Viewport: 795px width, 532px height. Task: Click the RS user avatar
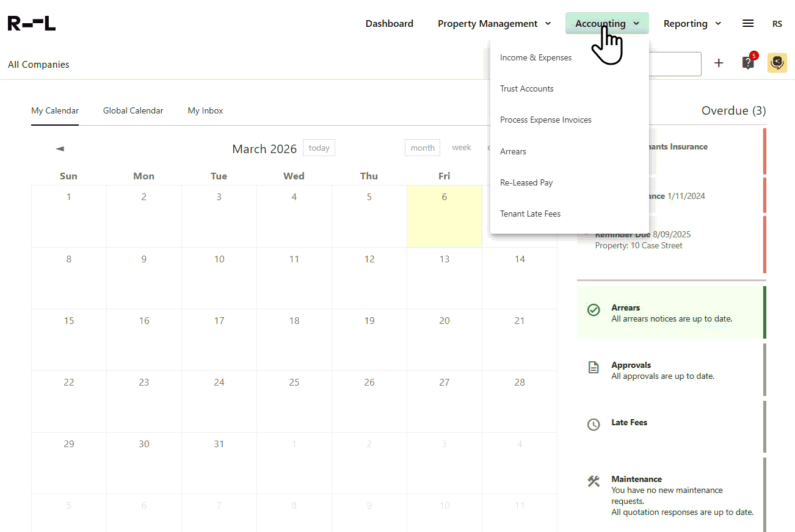click(x=777, y=24)
